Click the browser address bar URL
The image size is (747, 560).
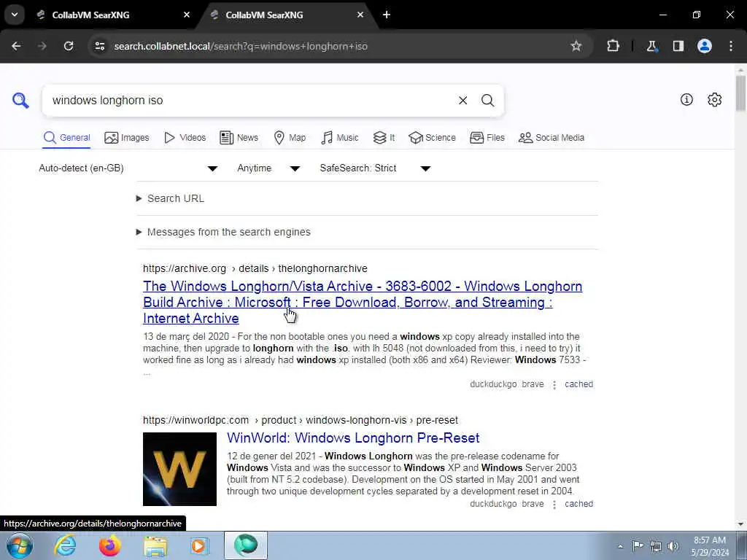pos(241,46)
